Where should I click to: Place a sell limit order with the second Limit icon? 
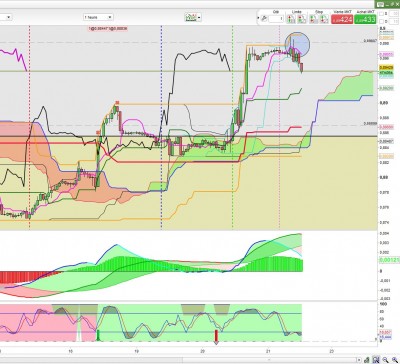click(x=301, y=19)
